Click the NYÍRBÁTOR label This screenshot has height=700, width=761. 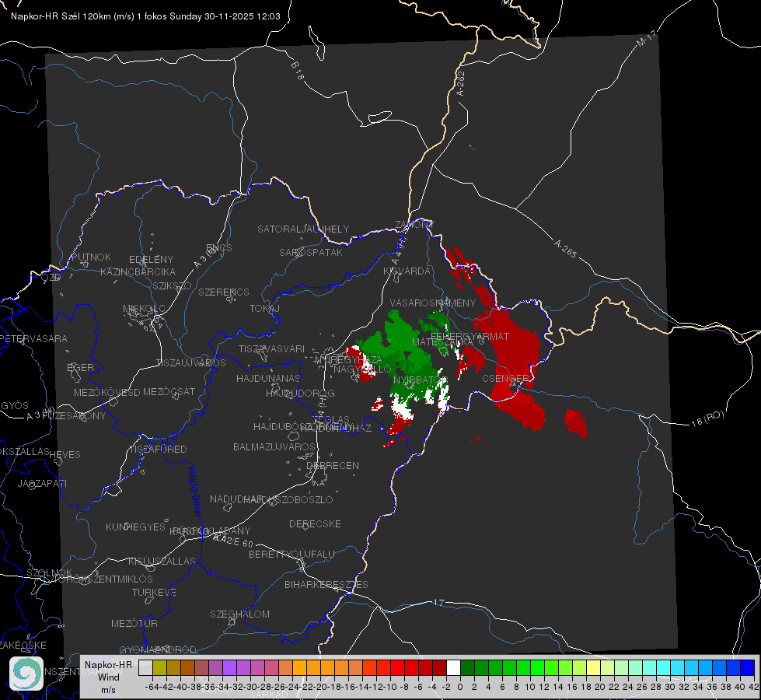(x=421, y=380)
